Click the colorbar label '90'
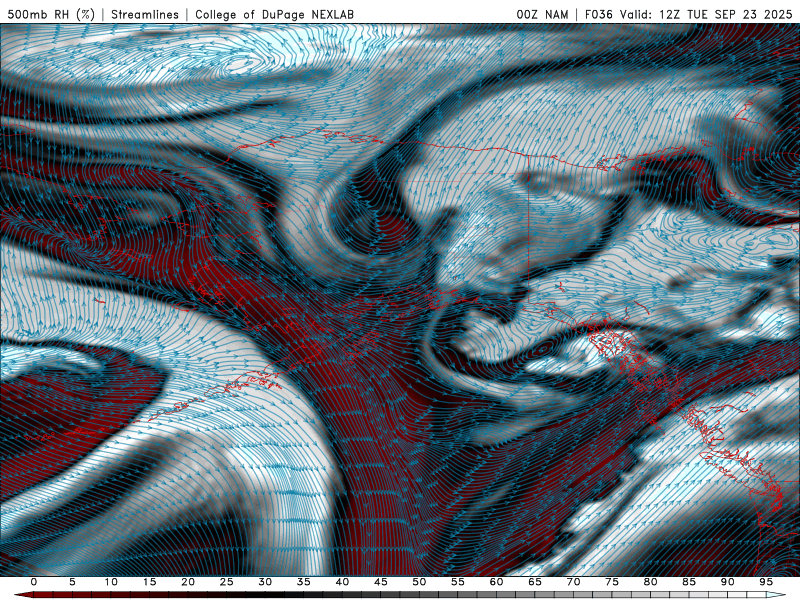 pos(728,582)
